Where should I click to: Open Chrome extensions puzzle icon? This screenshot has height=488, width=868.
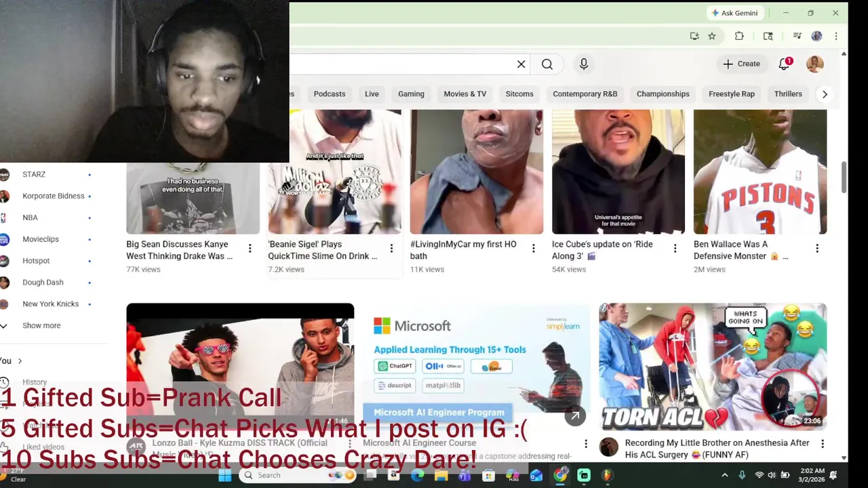point(739,36)
